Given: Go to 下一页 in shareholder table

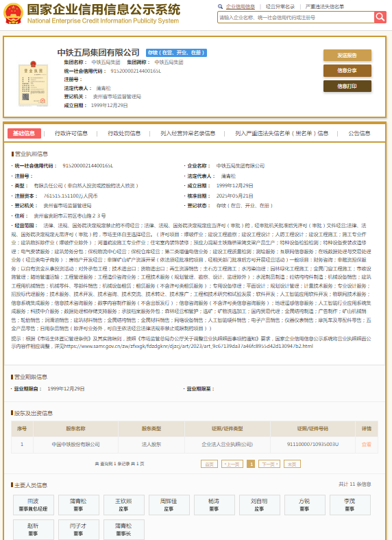Looking at the screenshot, I should (269, 464).
